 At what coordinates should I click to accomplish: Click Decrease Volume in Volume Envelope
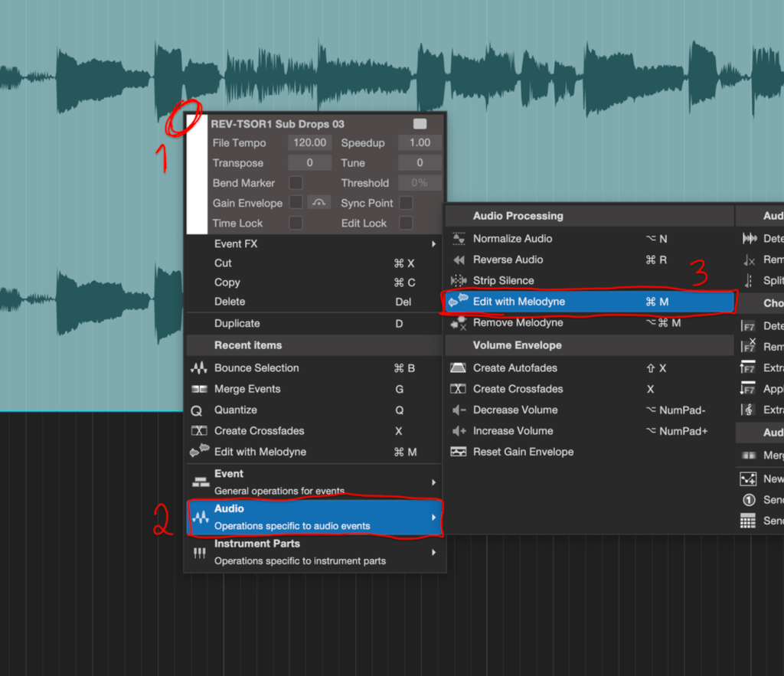click(x=515, y=410)
